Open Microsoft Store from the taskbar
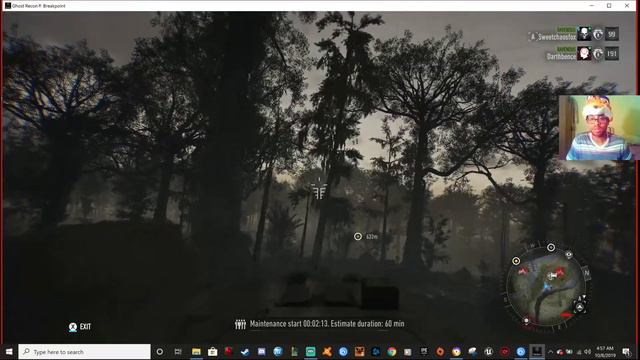640x360 pixels. [x=212, y=351]
